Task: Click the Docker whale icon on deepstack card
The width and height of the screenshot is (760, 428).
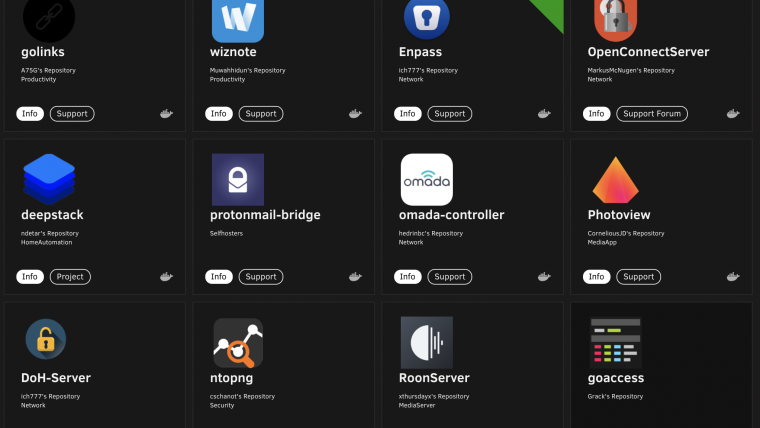Action: coord(166,277)
